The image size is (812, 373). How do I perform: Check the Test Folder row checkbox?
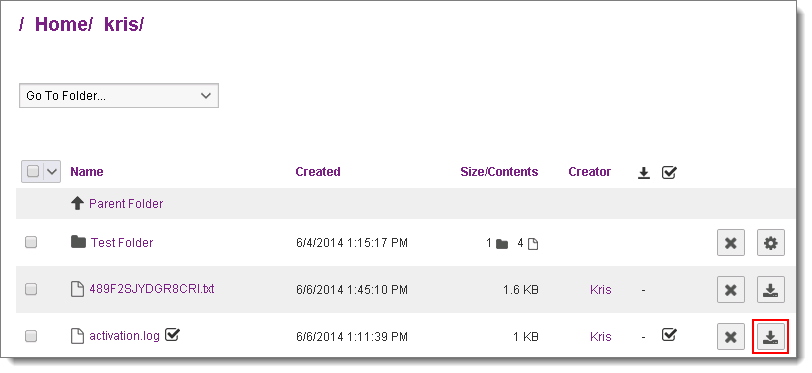click(x=31, y=242)
